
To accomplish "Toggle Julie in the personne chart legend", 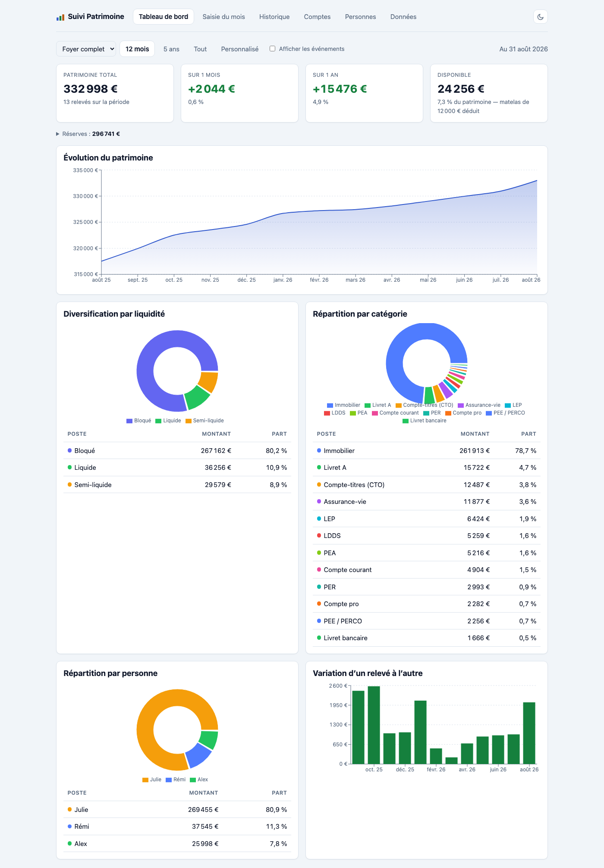I will 152,780.
